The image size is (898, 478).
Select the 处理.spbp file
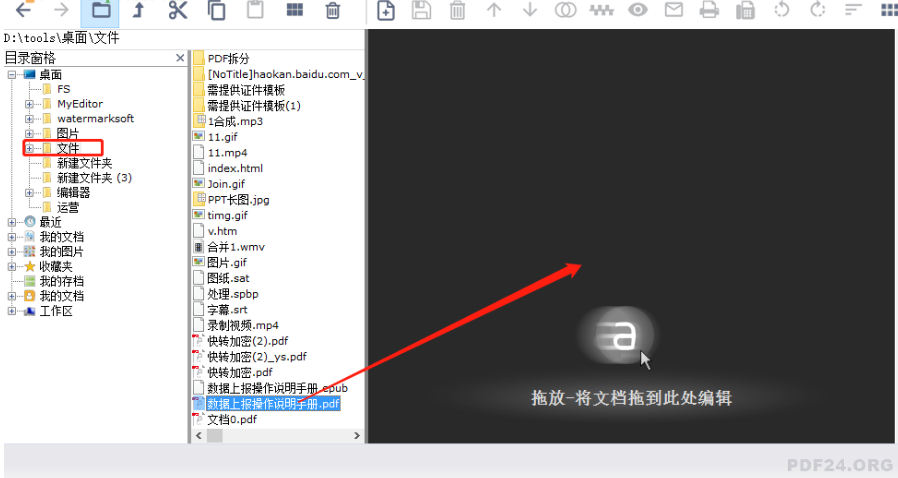coord(233,294)
